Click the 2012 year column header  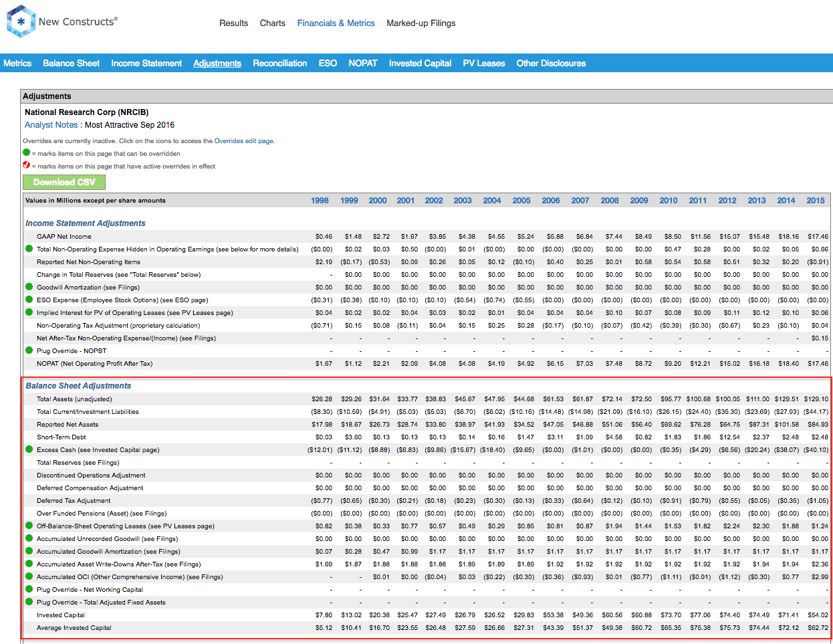pyautogui.click(x=727, y=200)
